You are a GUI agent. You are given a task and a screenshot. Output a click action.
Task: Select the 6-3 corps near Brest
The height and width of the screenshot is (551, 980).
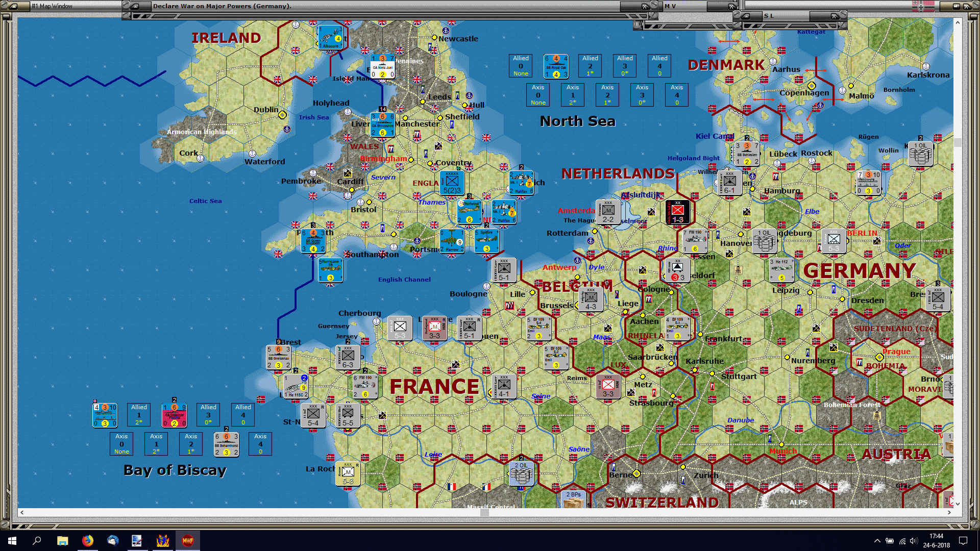(348, 357)
